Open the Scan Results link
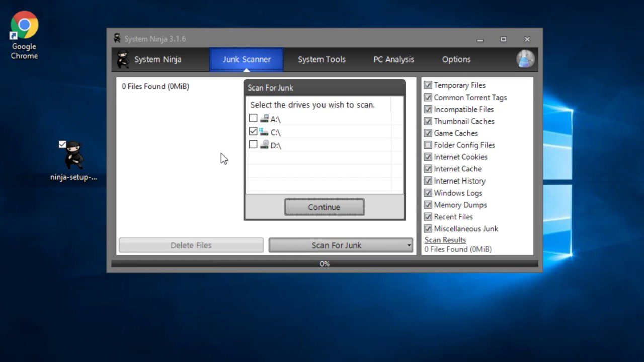 (x=445, y=240)
